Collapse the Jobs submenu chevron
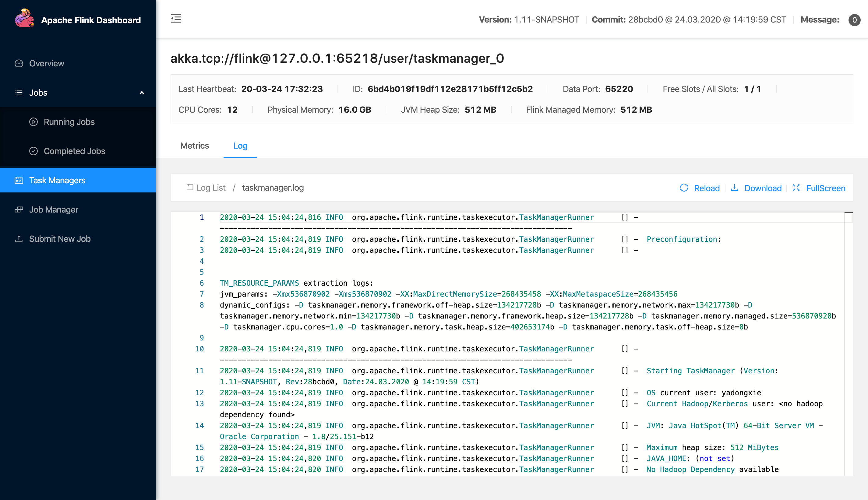The width and height of the screenshot is (868, 500). click(x=142, y=93)
